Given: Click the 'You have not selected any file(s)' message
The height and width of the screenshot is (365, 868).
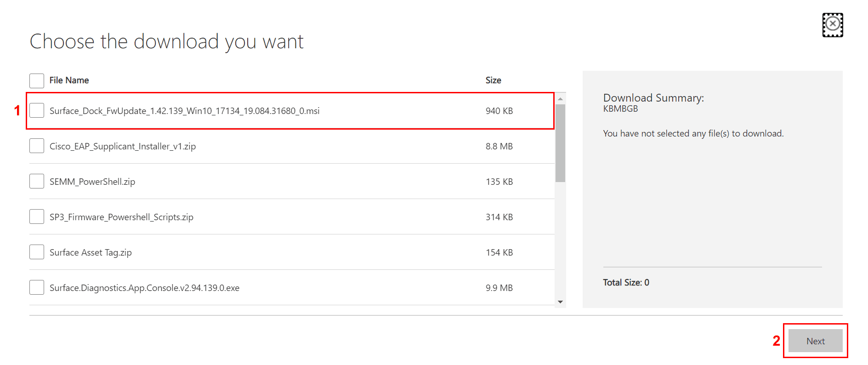Looking at the screenshot, I should 693,134.
